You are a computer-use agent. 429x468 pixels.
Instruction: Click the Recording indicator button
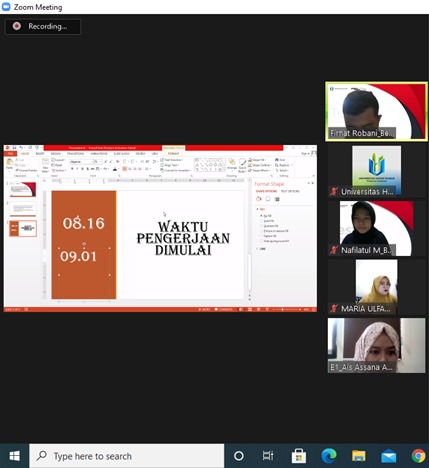click(x=43, y=26)
